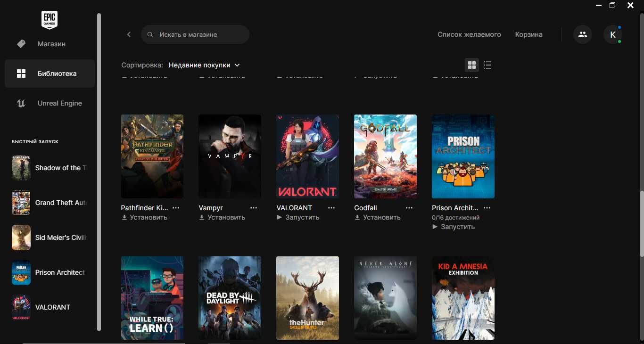Open Корзина cart
The height and width of the screenshot is (344, 644).
point(528,34)
